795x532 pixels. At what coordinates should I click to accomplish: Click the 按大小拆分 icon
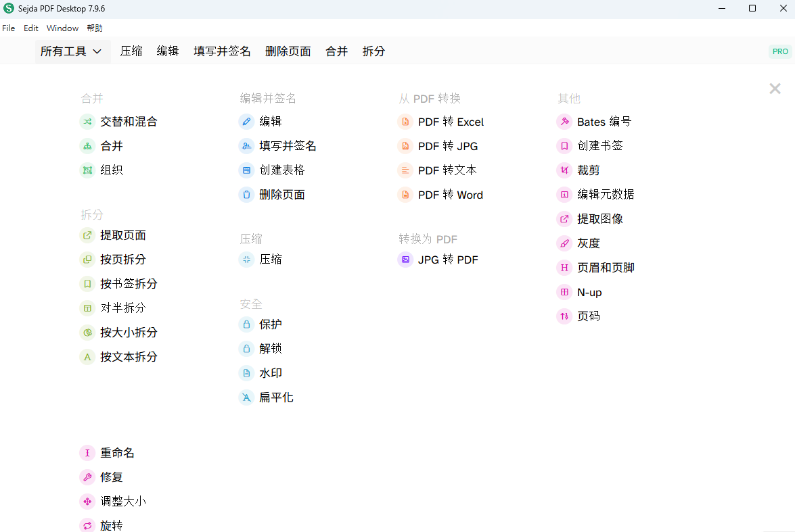tap(87, 333)
